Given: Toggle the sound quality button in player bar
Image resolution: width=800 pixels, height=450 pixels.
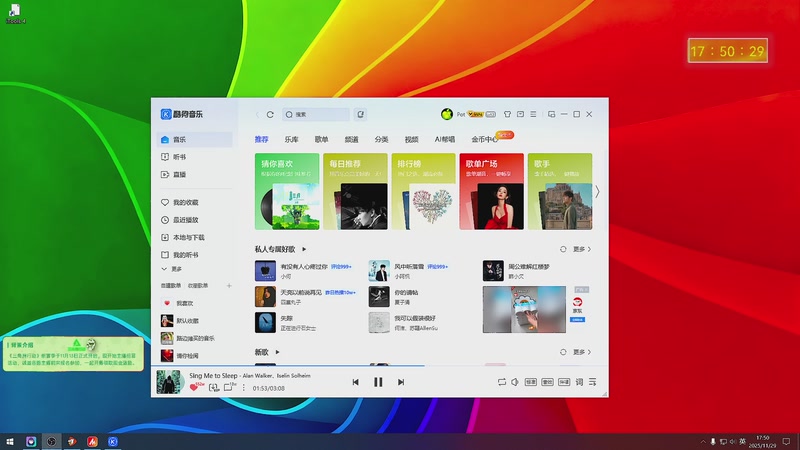Looking at the screenshot, I should pos(531,382).
